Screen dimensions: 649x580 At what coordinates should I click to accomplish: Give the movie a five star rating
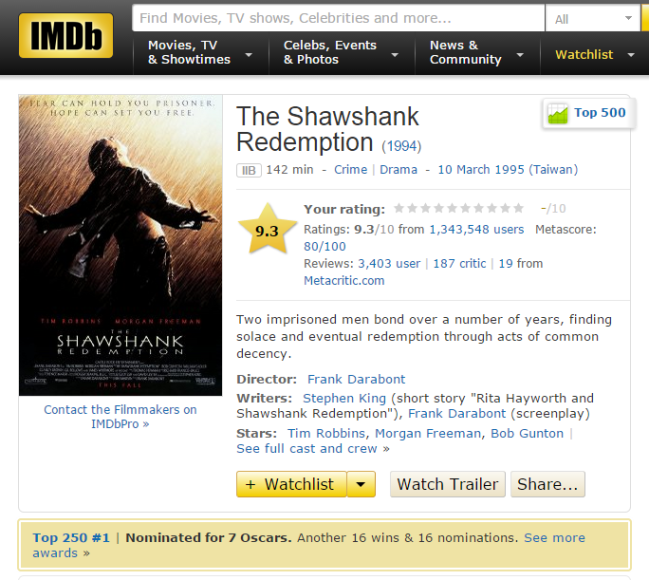pyautogui.click(x=452, y=208)
